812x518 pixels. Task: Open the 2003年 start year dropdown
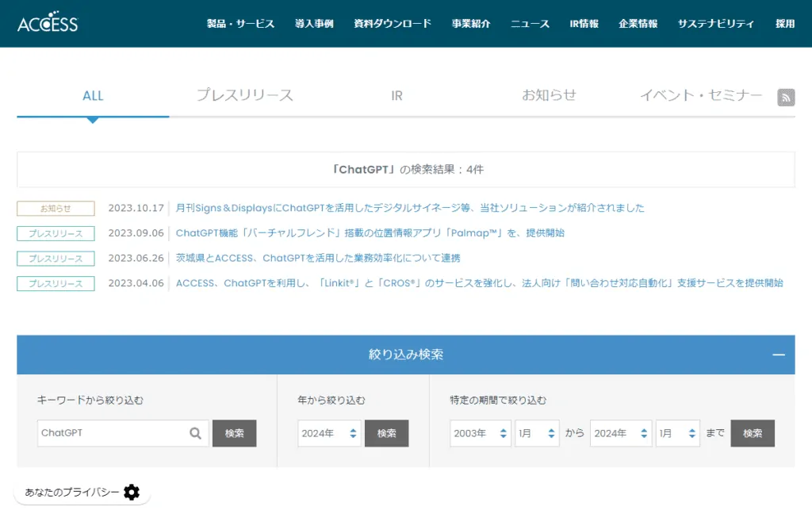(480, 433)
